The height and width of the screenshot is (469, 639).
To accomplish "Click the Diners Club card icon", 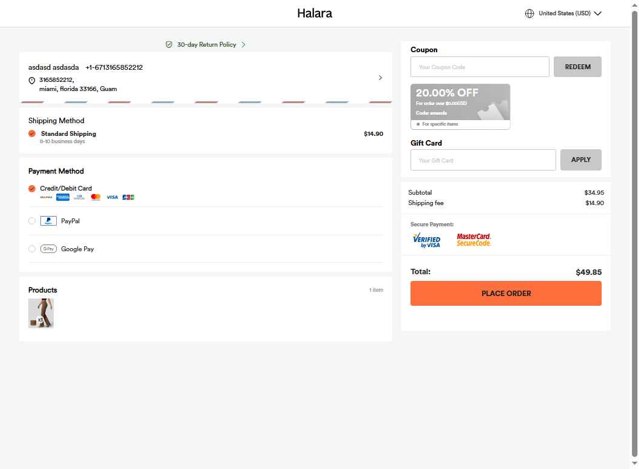I will [x=79, y=197].
